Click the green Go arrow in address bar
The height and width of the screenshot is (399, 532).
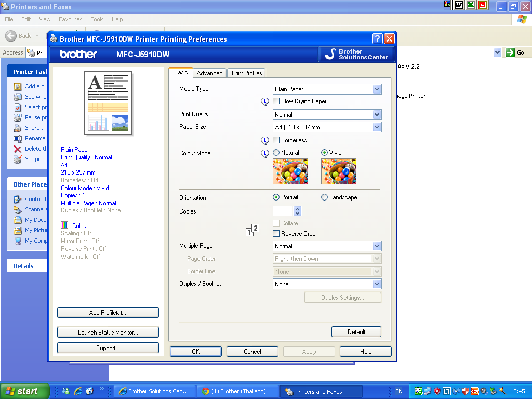[x=510, y=52]
